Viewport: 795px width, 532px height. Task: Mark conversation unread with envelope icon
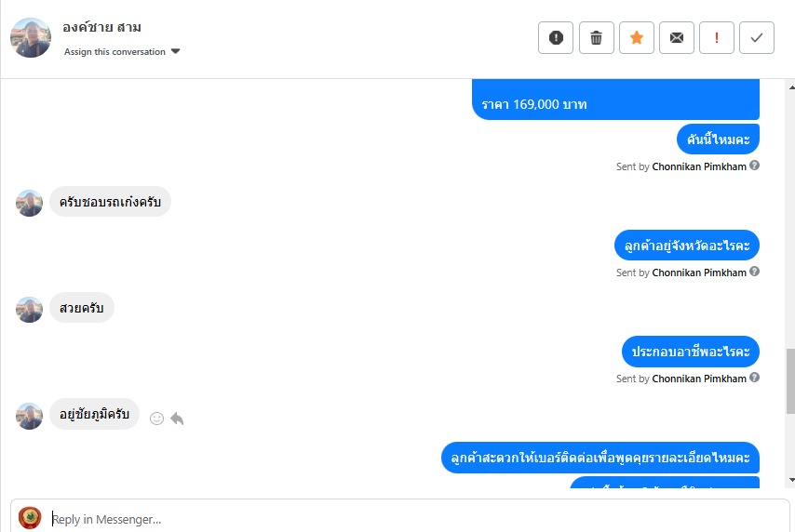(x=677, y=37)
